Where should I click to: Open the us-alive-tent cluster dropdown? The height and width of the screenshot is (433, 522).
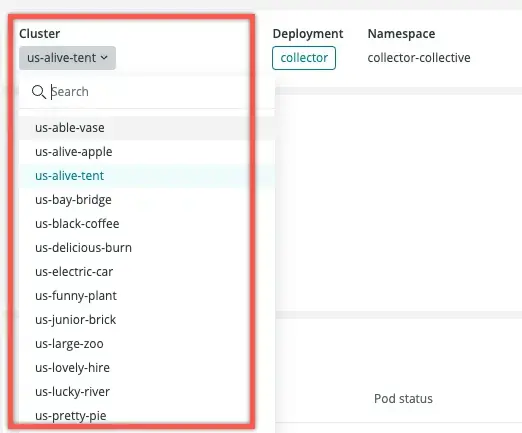click(67, 58)
